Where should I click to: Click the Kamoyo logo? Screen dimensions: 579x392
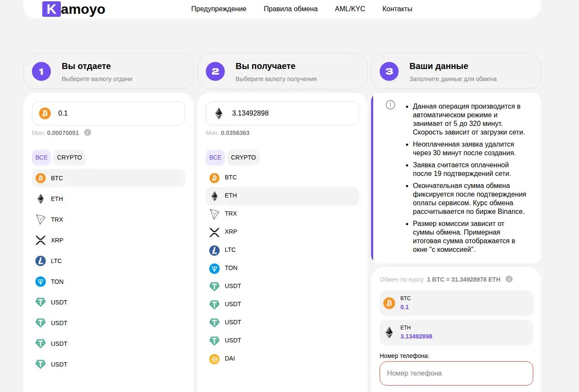[x=74, y=9]
